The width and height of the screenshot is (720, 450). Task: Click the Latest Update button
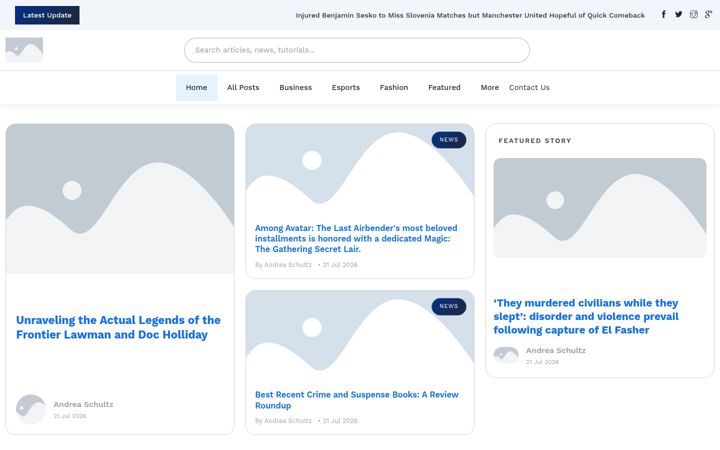click(x=47, y=15)
